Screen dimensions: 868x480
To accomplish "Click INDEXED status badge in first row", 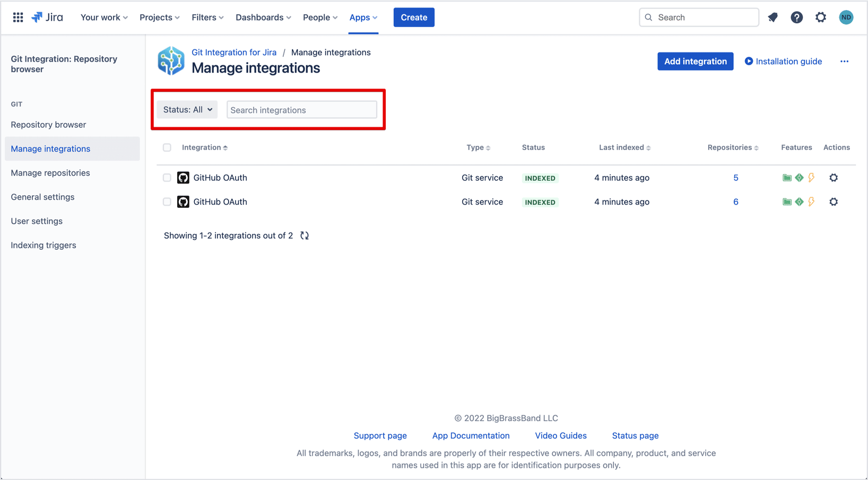I will (540, 178).
